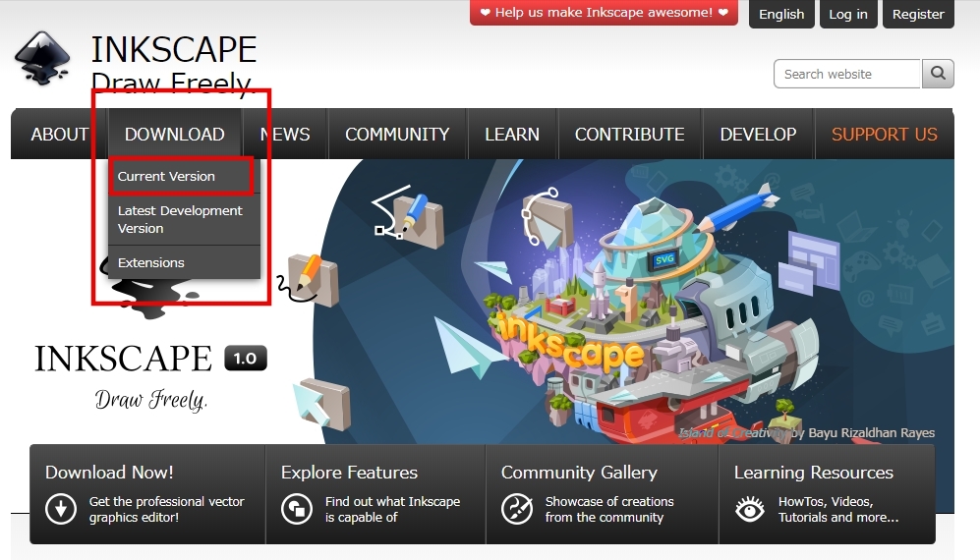Click 'Find out what Inkscape is capable of' text
980x560 pixels.
click(x=392, y=509)
